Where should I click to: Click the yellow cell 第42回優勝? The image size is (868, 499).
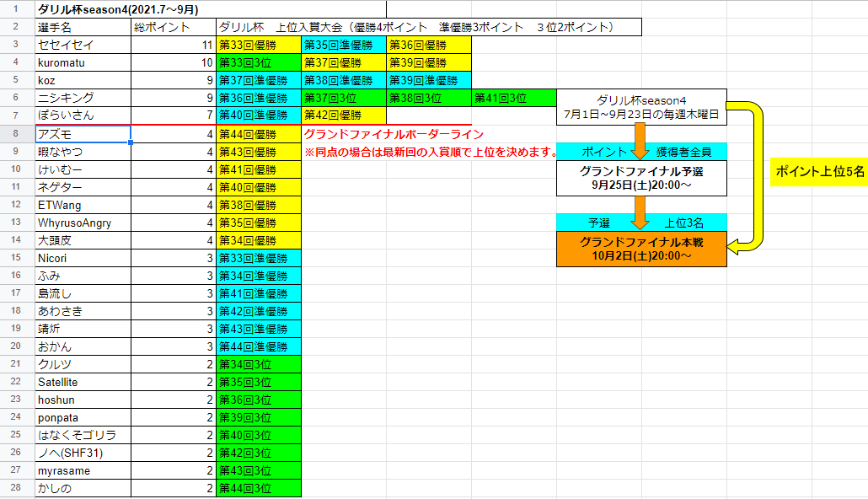coord(344,115)
